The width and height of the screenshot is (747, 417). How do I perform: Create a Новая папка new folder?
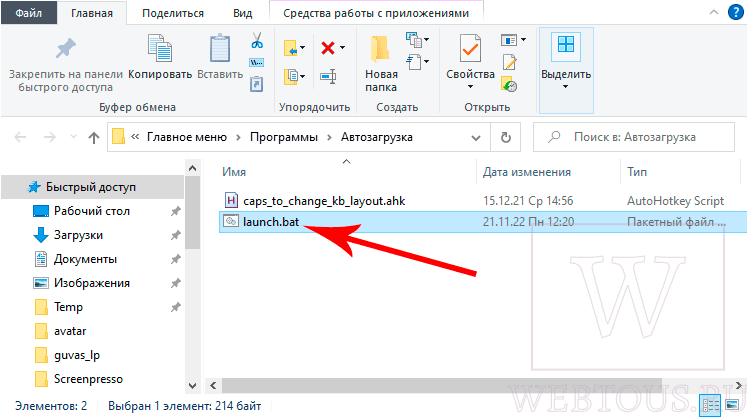coord(381,64)
